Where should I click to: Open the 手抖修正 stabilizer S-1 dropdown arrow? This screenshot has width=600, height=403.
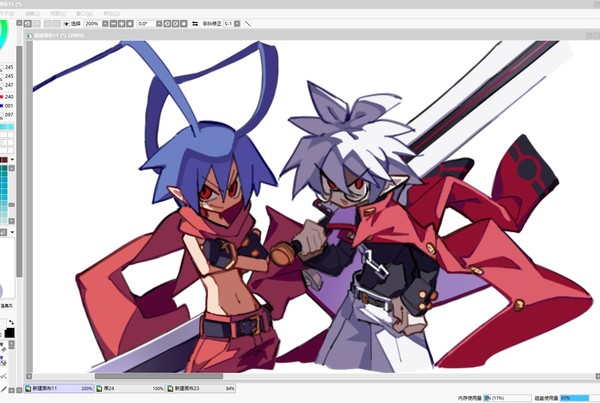[237, 24]
